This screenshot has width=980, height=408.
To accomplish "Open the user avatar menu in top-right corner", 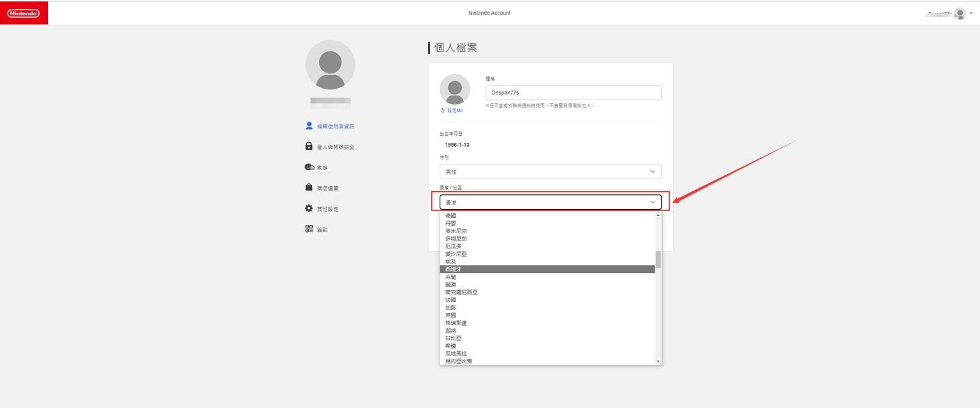I will click(x=960, y=13).
